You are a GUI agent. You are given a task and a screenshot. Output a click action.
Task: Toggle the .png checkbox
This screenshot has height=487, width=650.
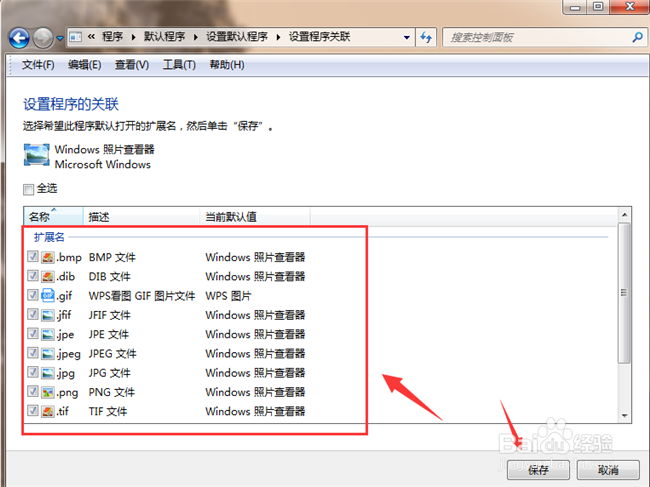(x=33, y=391)
